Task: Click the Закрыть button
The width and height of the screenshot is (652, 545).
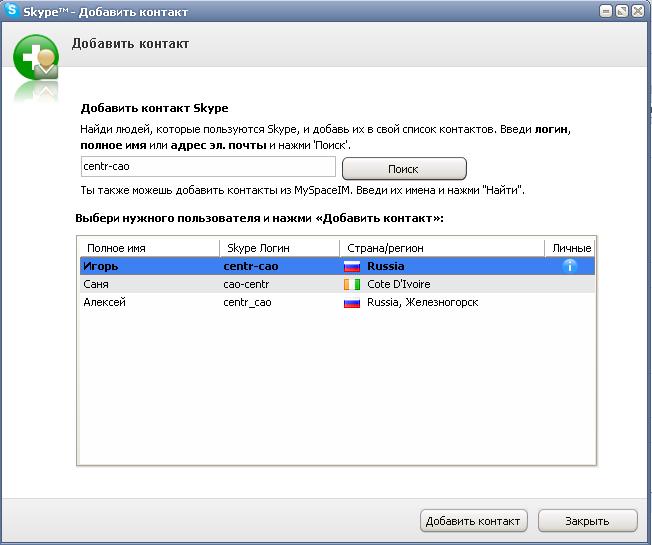Action: [588, 521]
